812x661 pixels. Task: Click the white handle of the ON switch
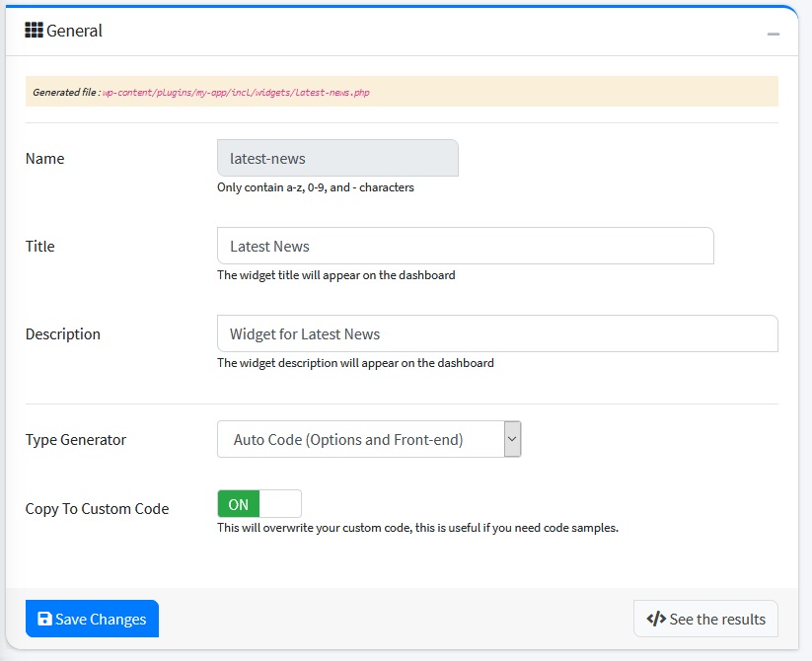[280, 504]
